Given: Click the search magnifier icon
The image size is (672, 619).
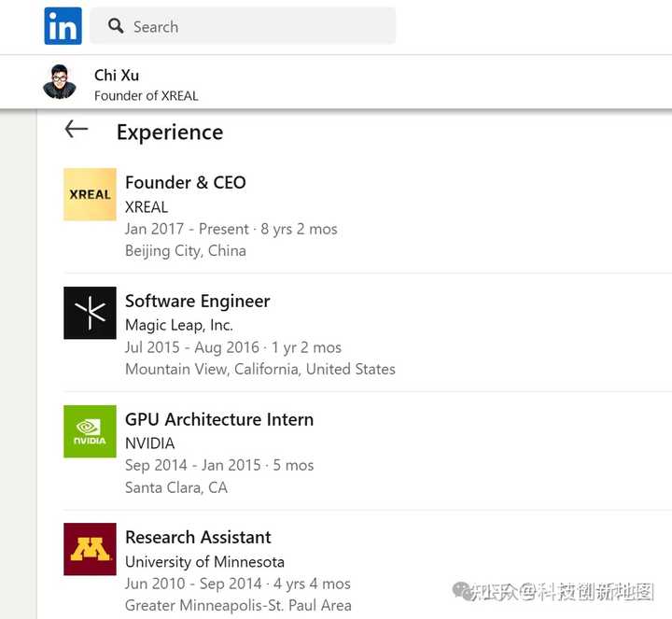Looking at the screenshot, I should [116, 26].
